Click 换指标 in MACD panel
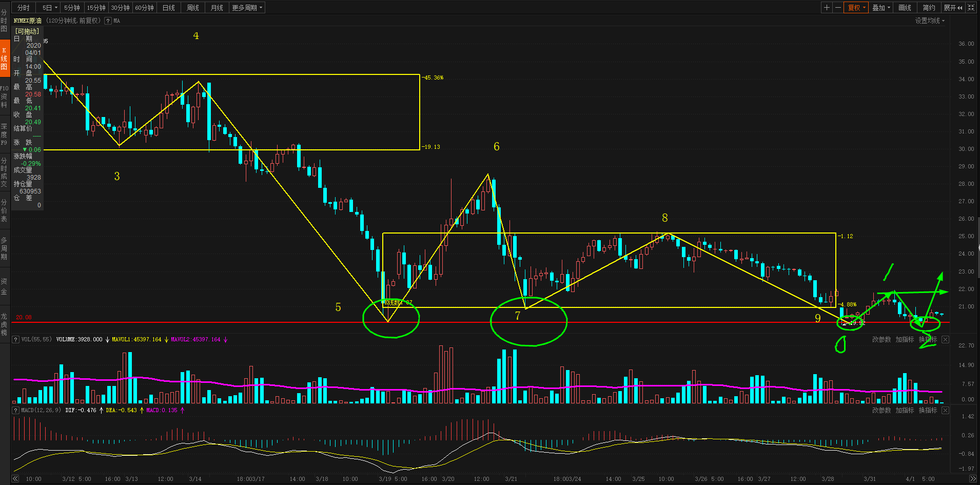The height and width of the screenshot is (485, 980). pos(928,411)
